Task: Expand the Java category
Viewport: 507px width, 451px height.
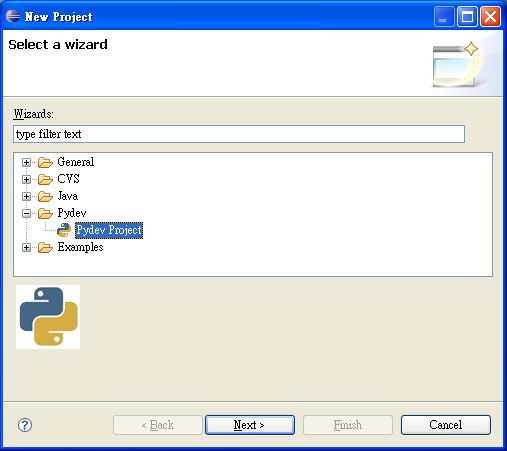Action: coord(26,196)
